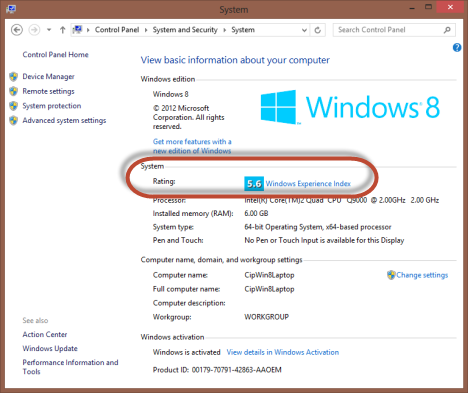Open Action Center link
This screenshot has width=468, height=393.
click(45, 334)
